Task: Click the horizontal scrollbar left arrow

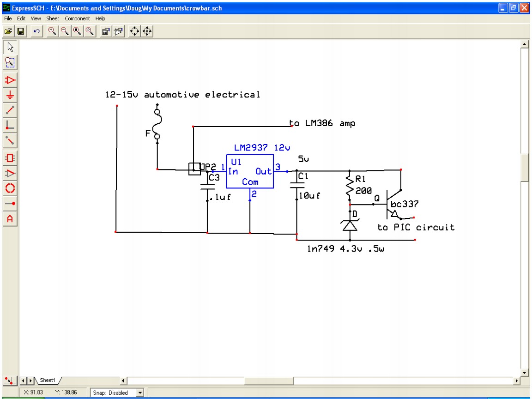Action: coord(123,381)
